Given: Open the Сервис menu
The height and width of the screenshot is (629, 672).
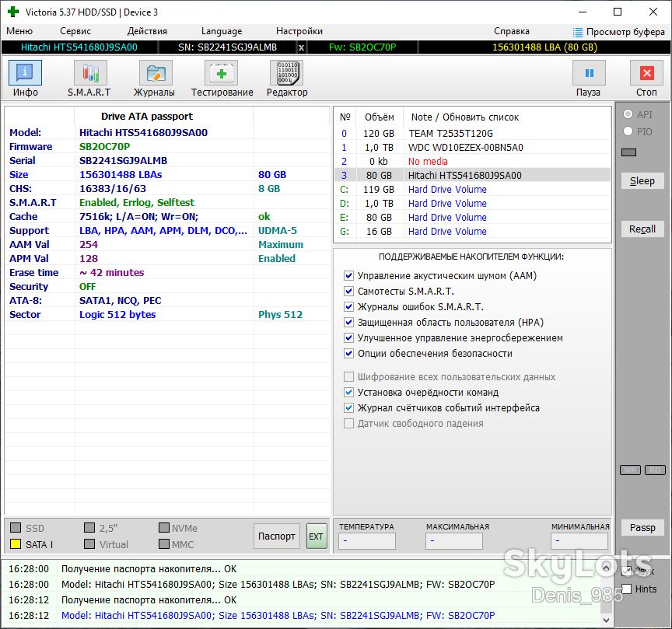Looking at the screenshot, I should [75, 31].
